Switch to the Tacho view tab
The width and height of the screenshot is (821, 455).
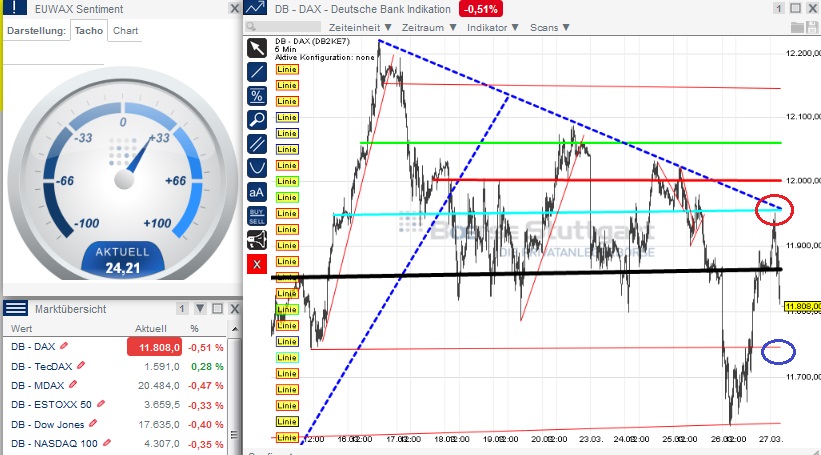(x=88, y=30)
